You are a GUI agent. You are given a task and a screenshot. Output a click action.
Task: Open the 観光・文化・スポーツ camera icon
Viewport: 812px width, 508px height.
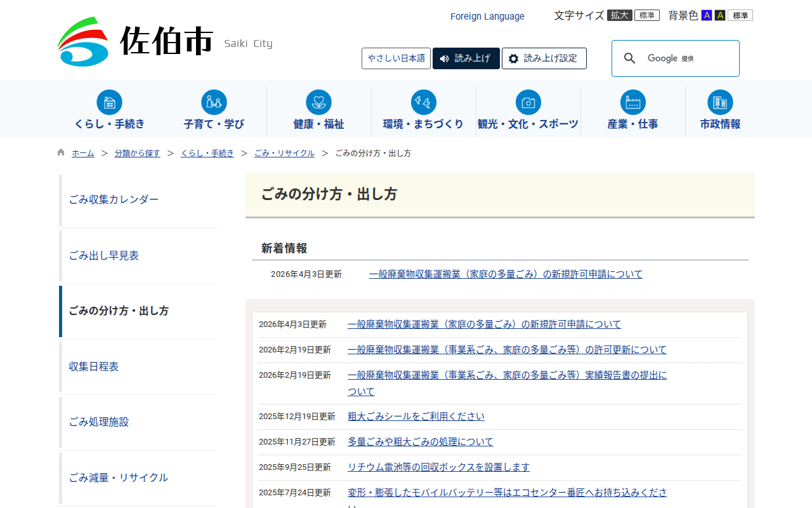point(528,102)
